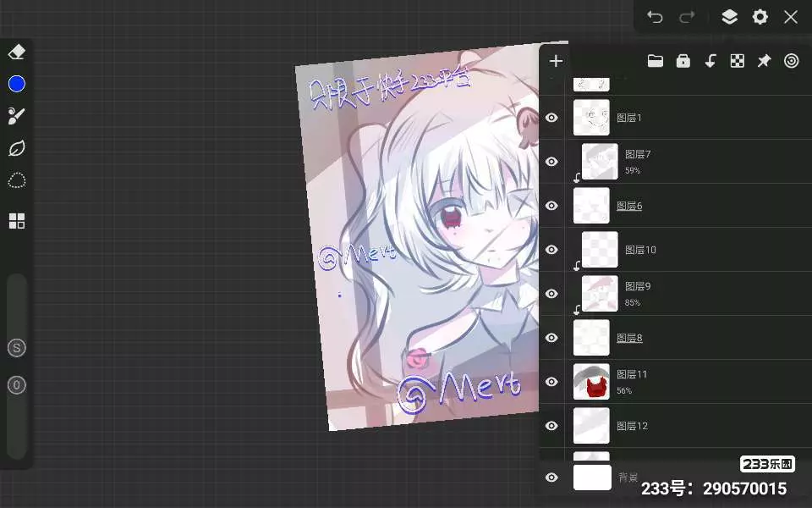
Task: Select the Smudge leaf tool
Action: [x=17, y=148]
